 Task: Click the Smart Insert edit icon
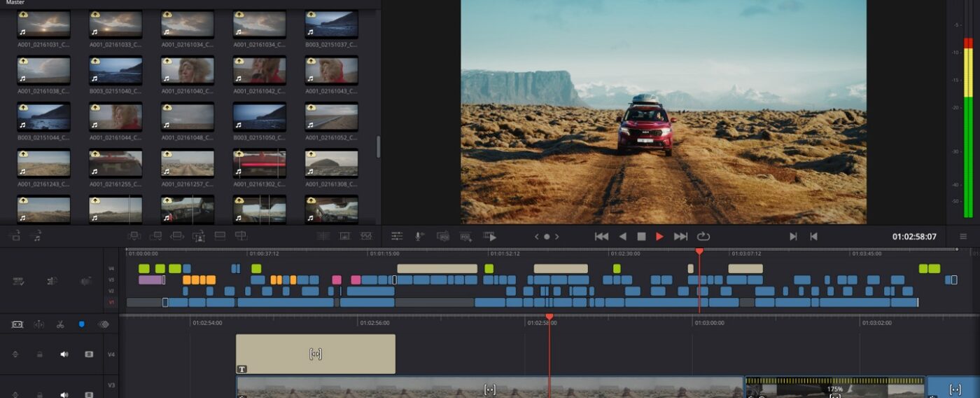[x=134, y=236]
